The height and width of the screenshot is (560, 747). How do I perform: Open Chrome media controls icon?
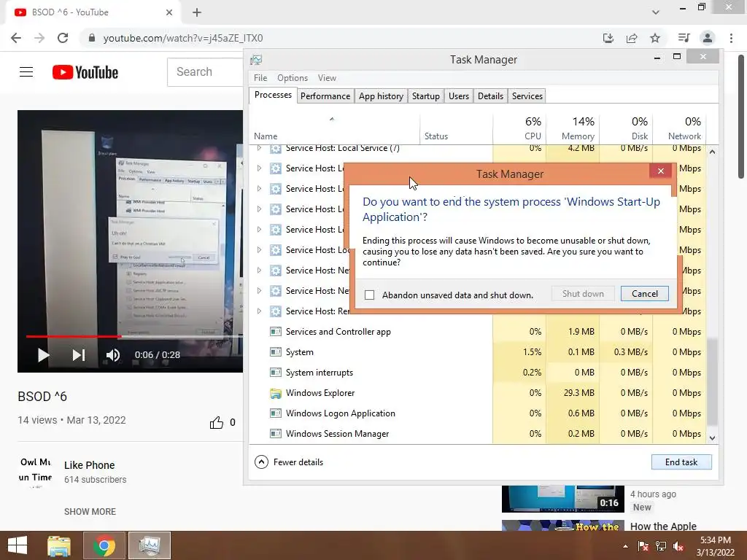click(x=684, y=38)
